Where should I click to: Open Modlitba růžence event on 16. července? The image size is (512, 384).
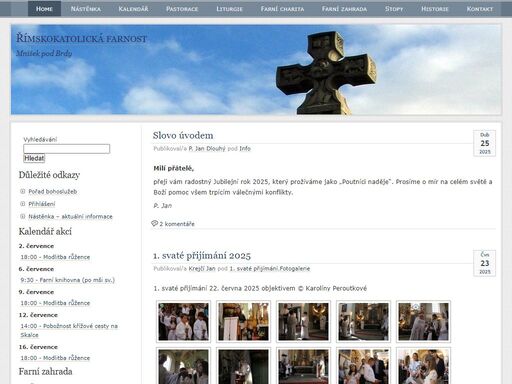(55, 358)
